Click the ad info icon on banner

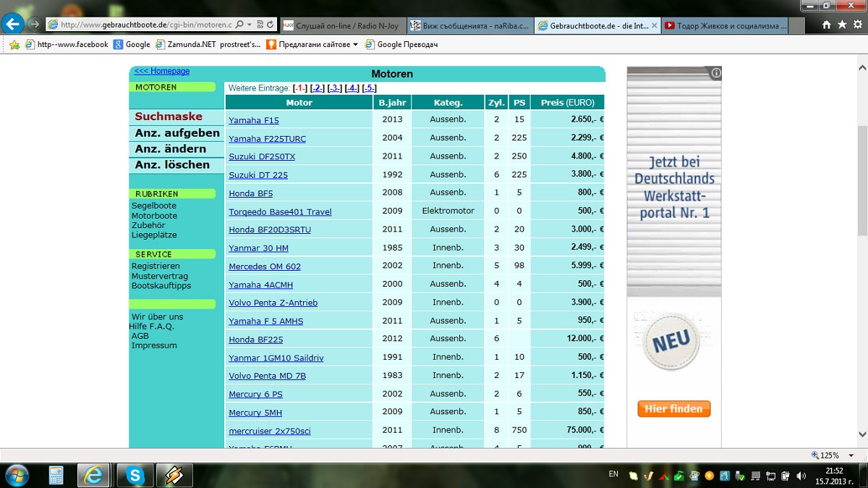tap(716, 72)
